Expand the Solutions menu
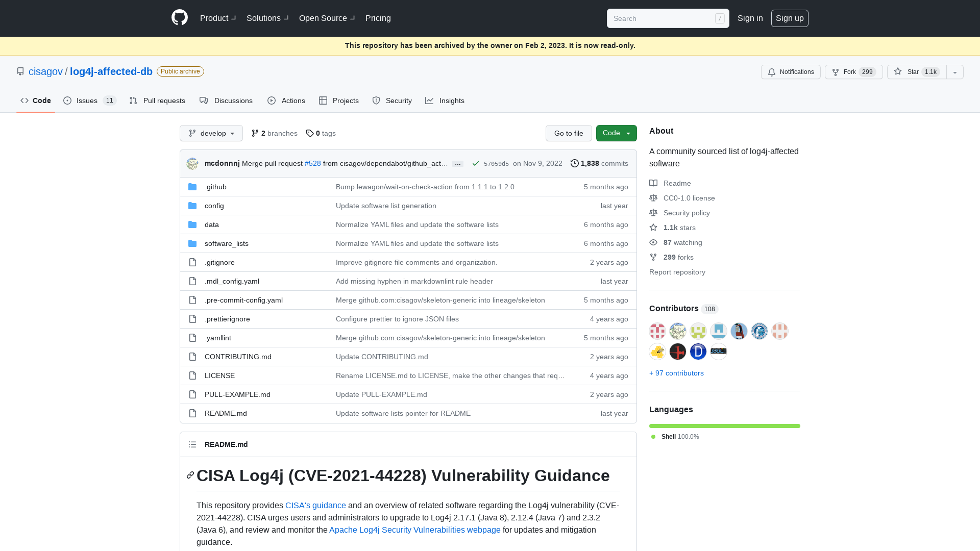The height and width of the screenshot is (551, 980). click(x=267, y=18)
